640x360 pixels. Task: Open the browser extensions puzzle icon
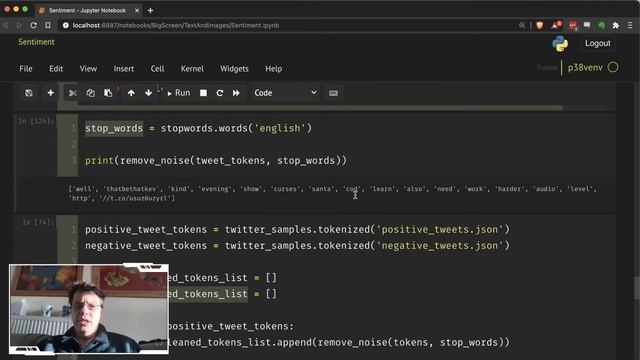[616, 25]
